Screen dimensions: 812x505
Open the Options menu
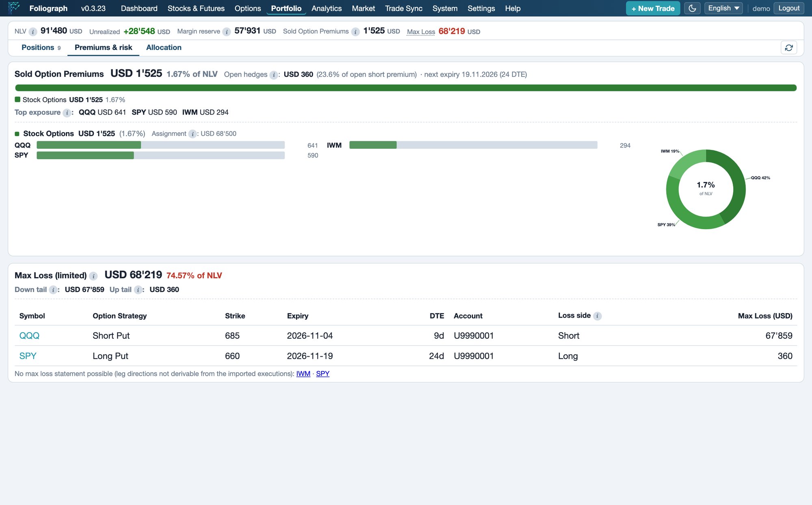tap(248, 8)
